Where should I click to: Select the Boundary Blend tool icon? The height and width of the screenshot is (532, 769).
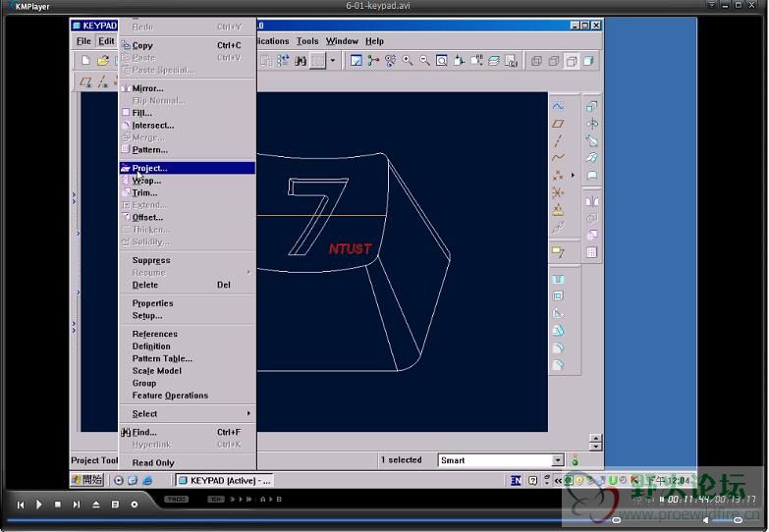coord(592,158)
